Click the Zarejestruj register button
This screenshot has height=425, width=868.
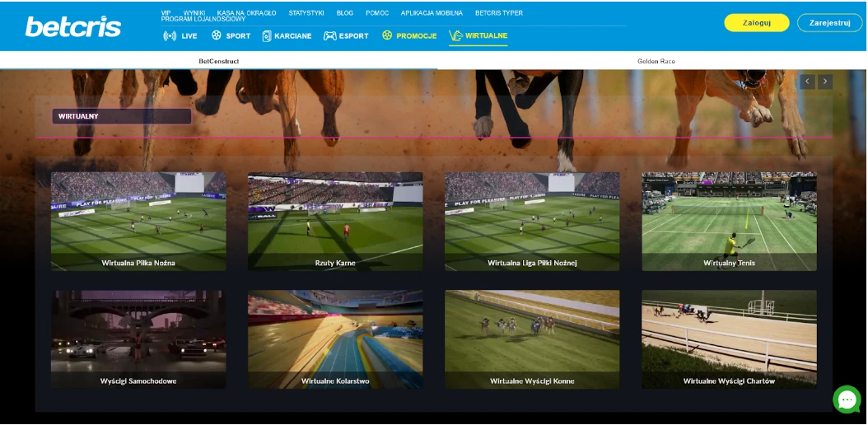pyautogui.click(x=829, y=23)
